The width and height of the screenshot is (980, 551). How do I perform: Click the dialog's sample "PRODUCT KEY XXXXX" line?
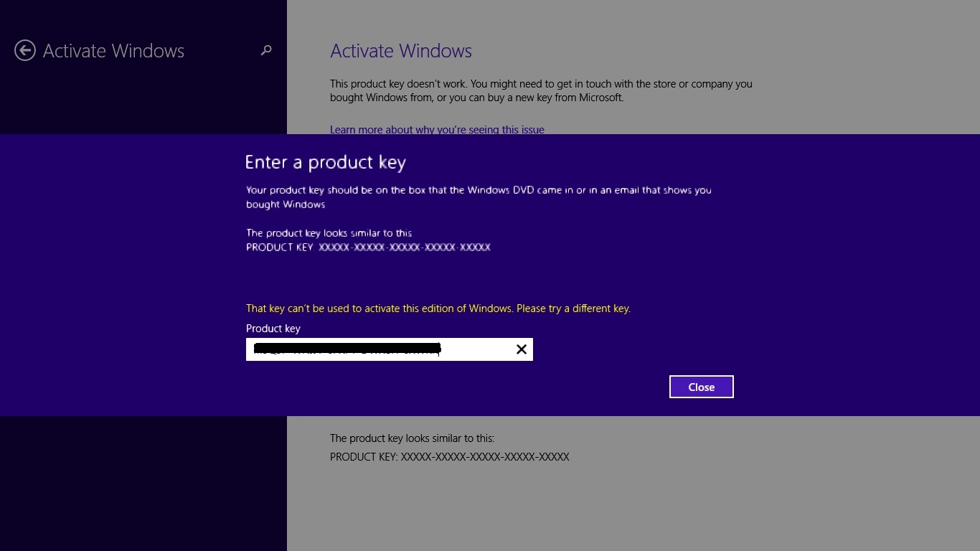pos(368,247)
